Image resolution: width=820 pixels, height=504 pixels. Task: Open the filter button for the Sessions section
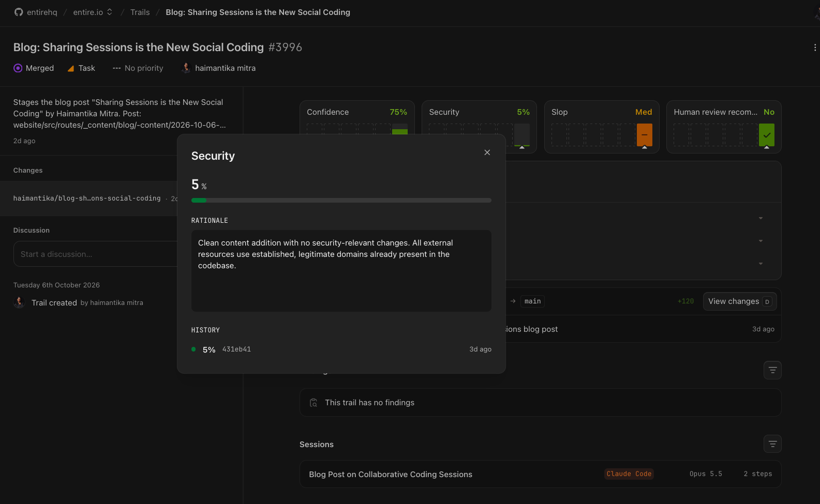(772, 444)
